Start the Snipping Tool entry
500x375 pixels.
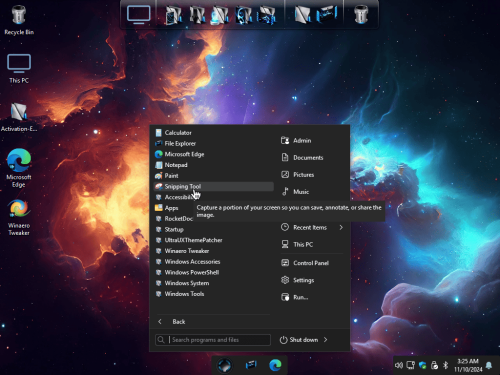click(x=213, y=186)
